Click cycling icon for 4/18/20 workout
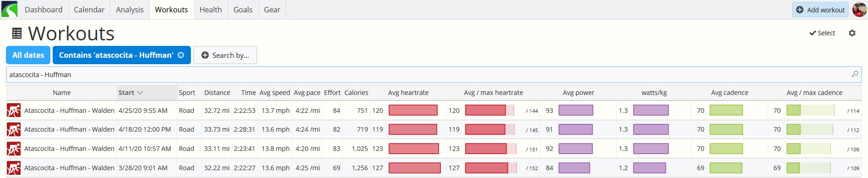This screenshot has width=868, height=178. point(14,130)
